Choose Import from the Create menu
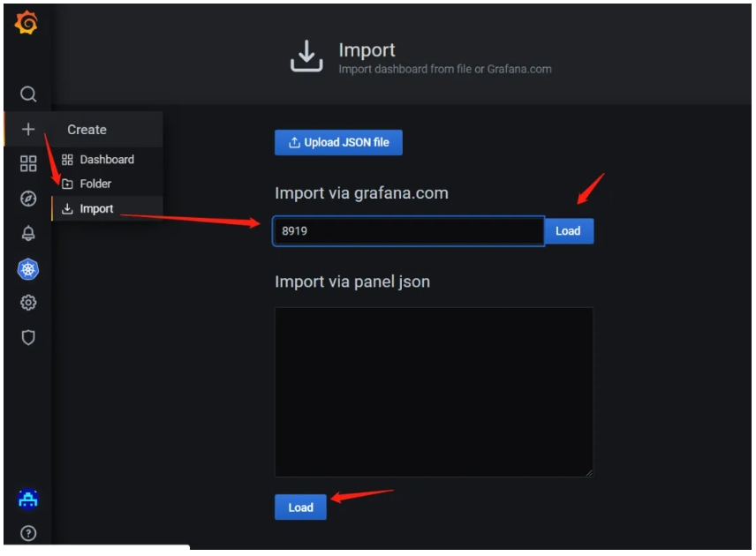Viewport: 756px width, 556px height. pyautogui.click(x=107, y=208)
